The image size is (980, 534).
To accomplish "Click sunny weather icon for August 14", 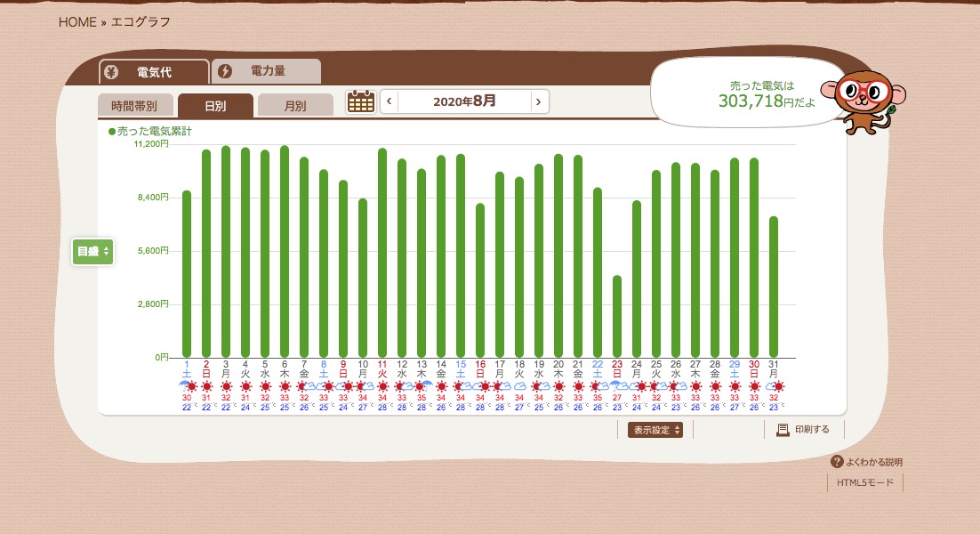I will coord(441,386).
